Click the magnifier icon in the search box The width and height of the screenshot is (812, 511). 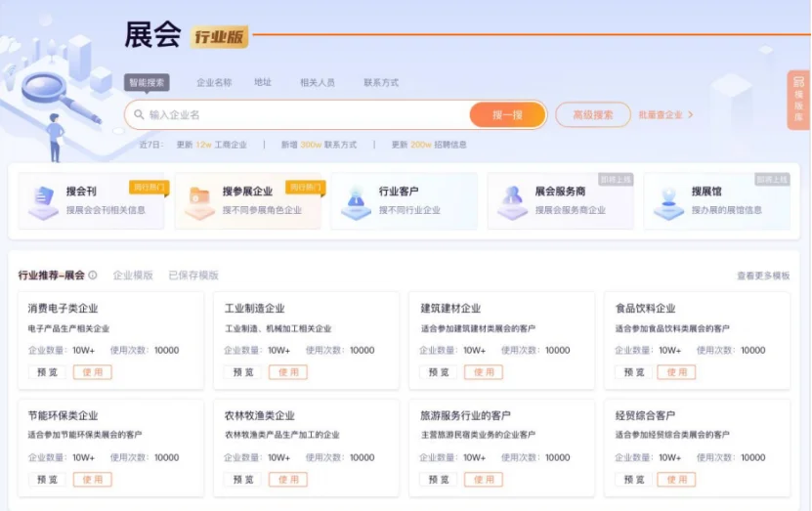tap(139, 114)
